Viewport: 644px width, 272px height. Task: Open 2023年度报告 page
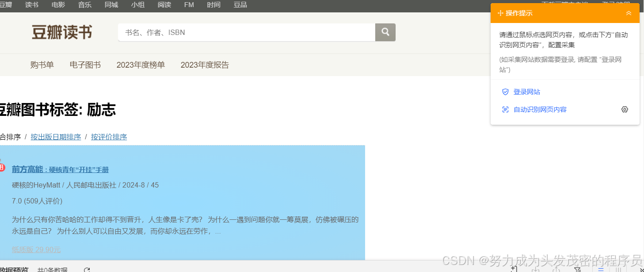click(x=205, y=65)
